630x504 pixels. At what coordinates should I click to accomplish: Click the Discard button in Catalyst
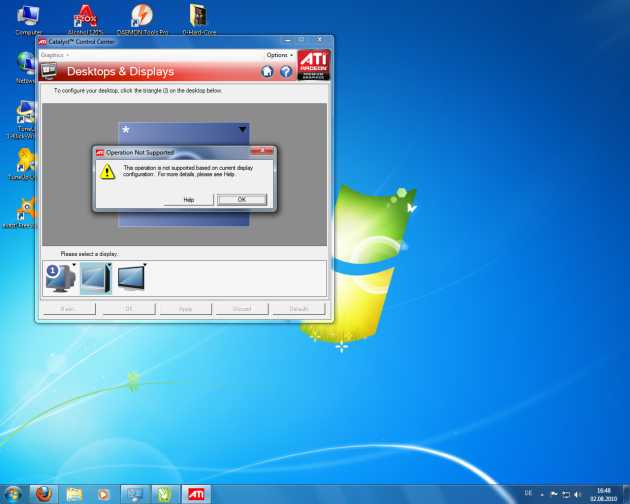click(242, 309)
